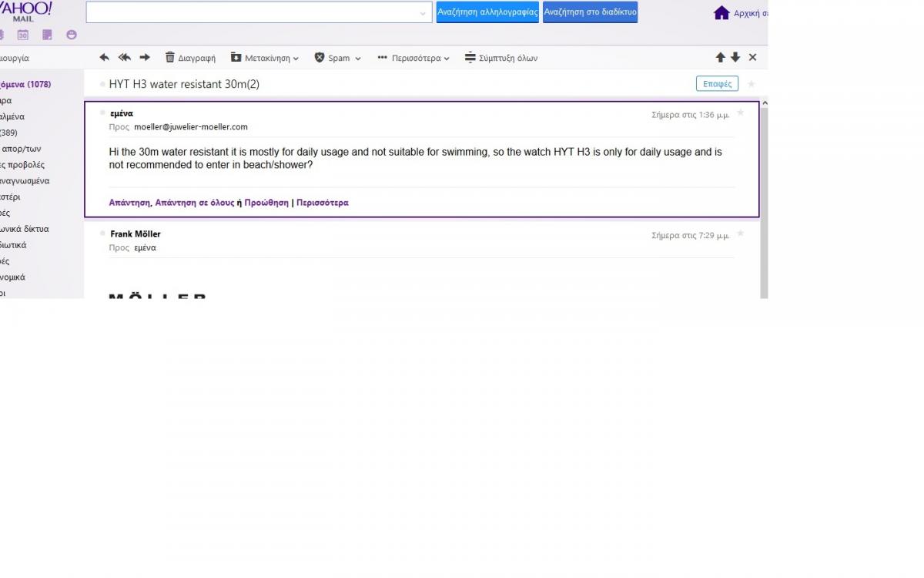
Task: Click the Αρχική home link
Action: pos(752,13)
